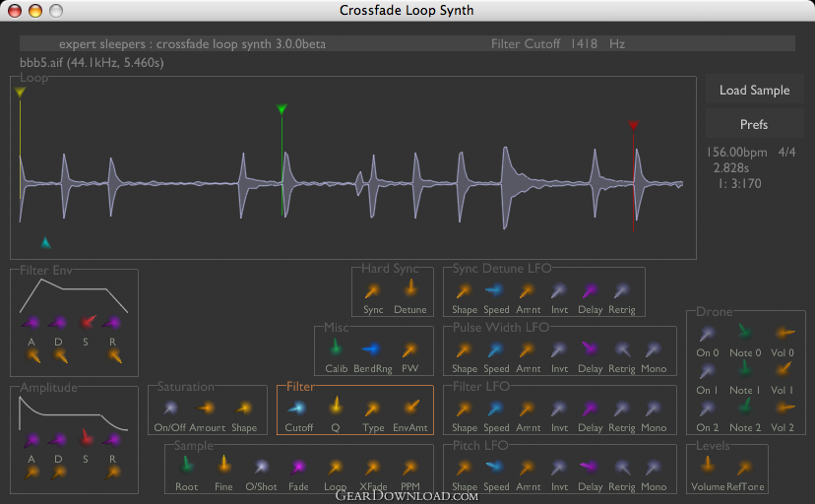The height and width of the screenshot is (504, 815).
Task: Click the Filter Q knob
Action: 336,407
